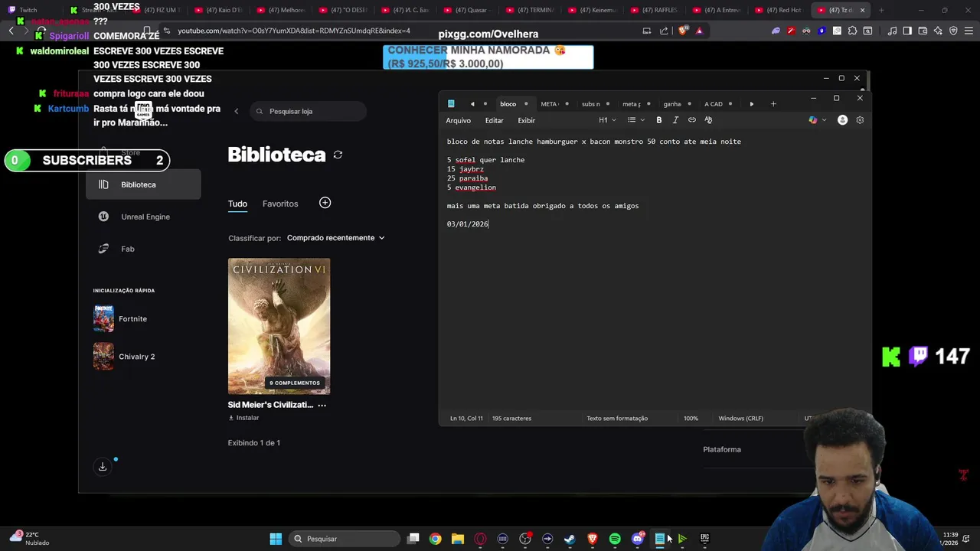Expand the list style dropdown in Notepad
This screenshot has width=980, height=551.
pyautogui.click(x=635, y=120)
